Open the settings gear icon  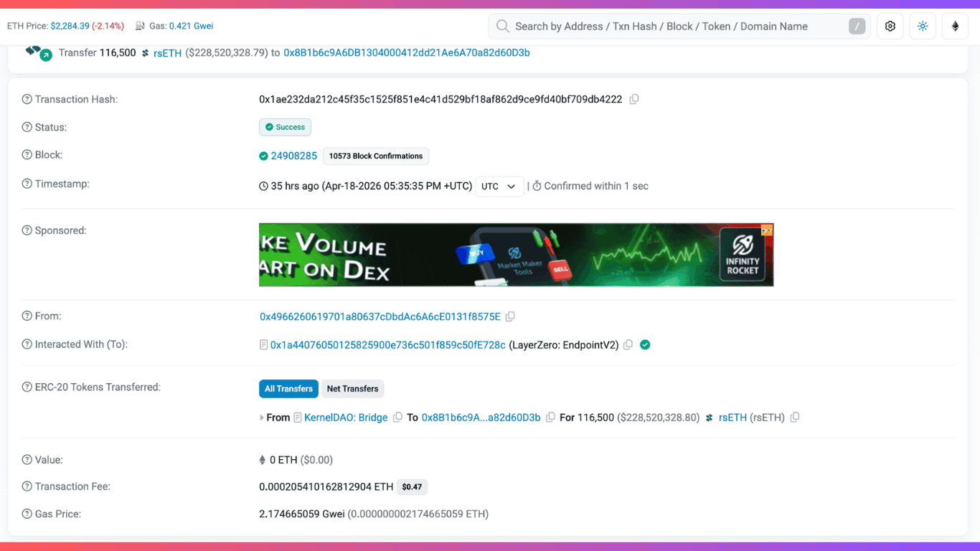tap(890, 25)
